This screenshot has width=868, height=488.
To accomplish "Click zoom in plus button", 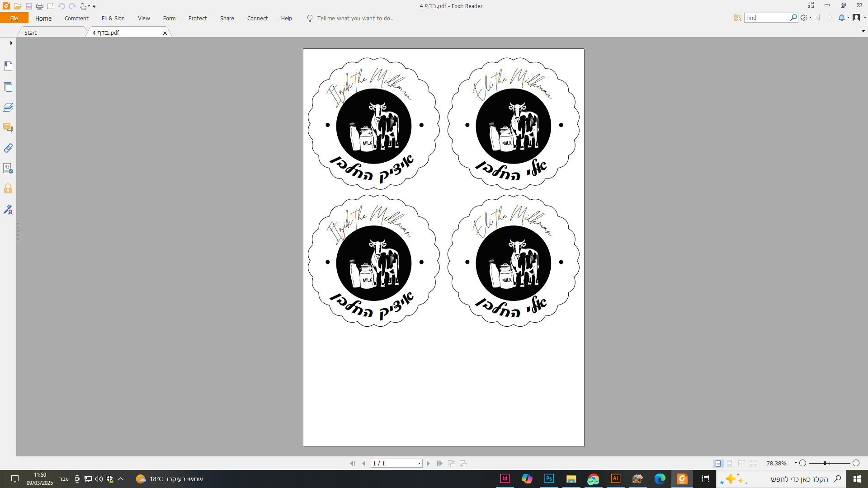I will pos(856,463).
